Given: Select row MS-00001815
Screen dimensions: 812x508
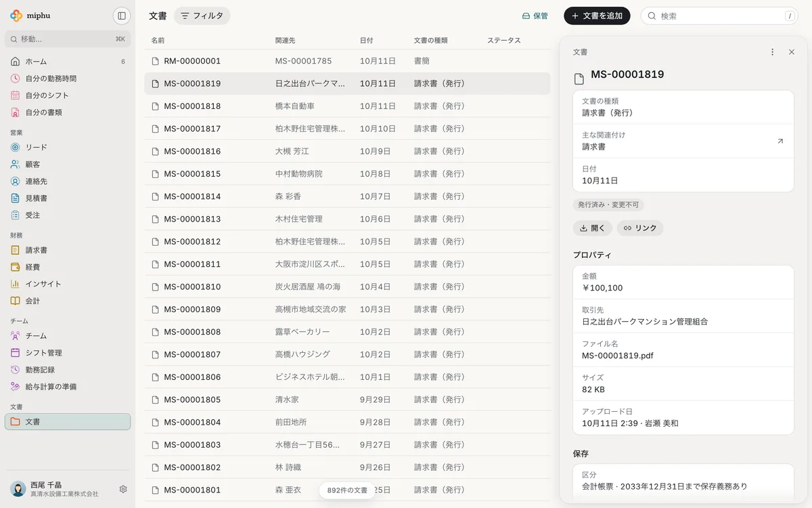Looking at the screenshot, I should [347, 174].
